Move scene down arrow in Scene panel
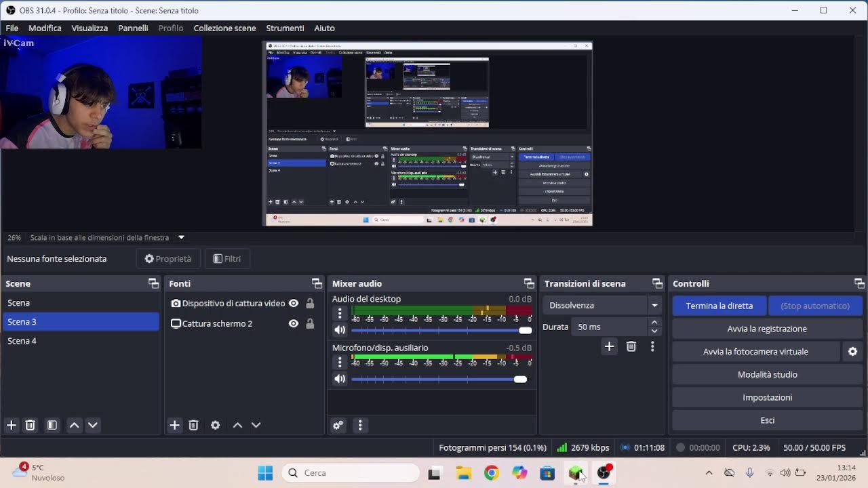 pos(93,425)
